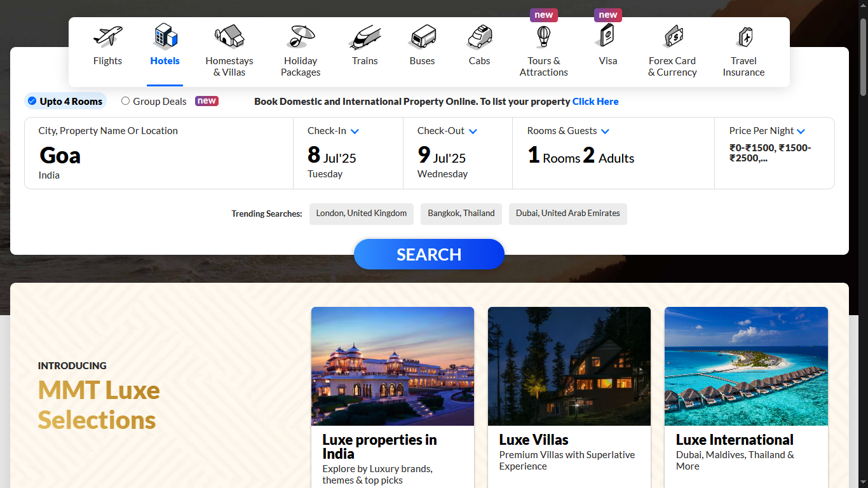Expand the Check-Out date chevron
868x488 pixels.
point(473,132)
